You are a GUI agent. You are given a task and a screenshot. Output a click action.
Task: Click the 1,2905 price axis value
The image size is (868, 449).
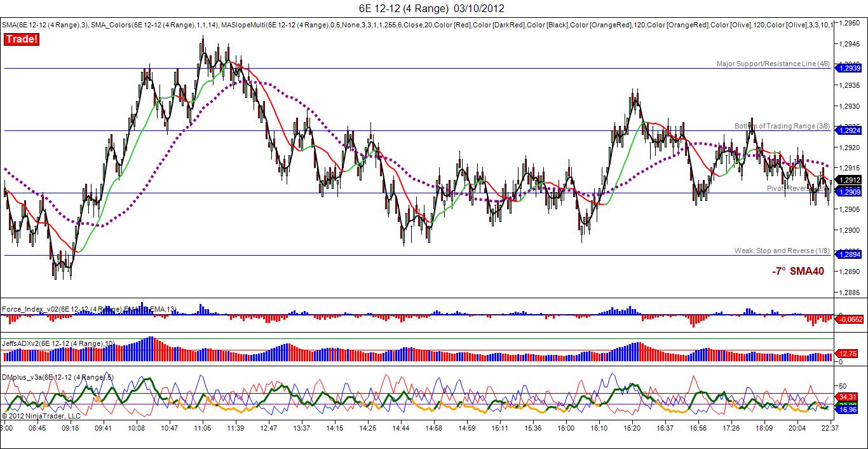pyautogui.click(x=850, y=209)
